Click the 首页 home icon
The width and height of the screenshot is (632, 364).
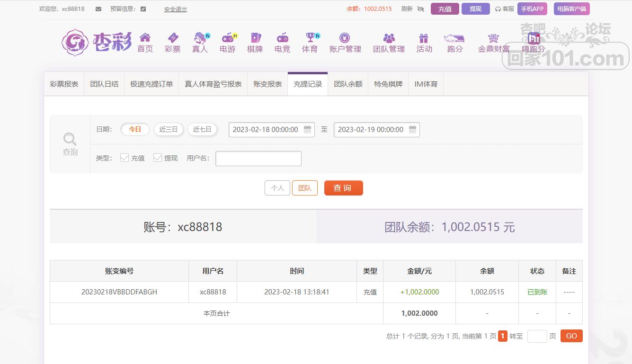(x=145, y=38)
